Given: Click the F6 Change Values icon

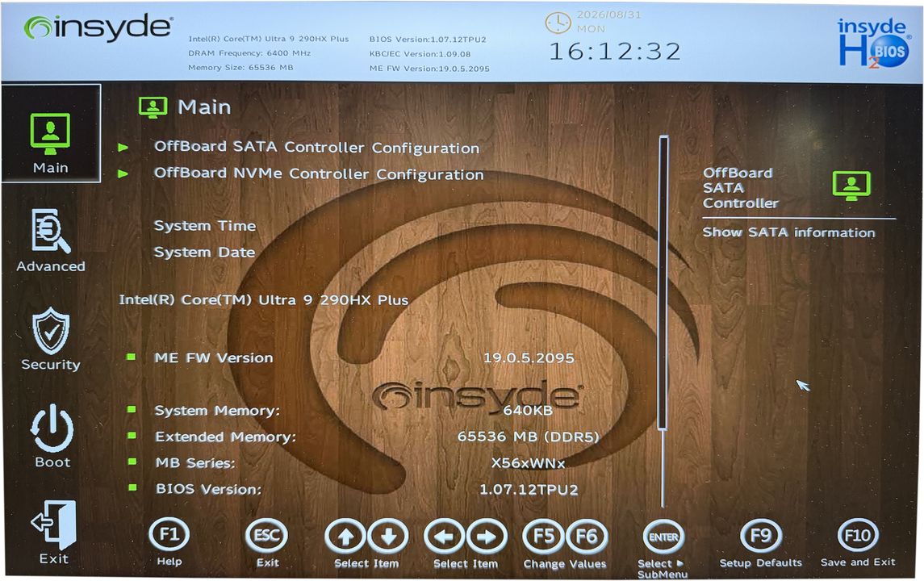Looking at the screenshot, I should click(x=587, y=537).
